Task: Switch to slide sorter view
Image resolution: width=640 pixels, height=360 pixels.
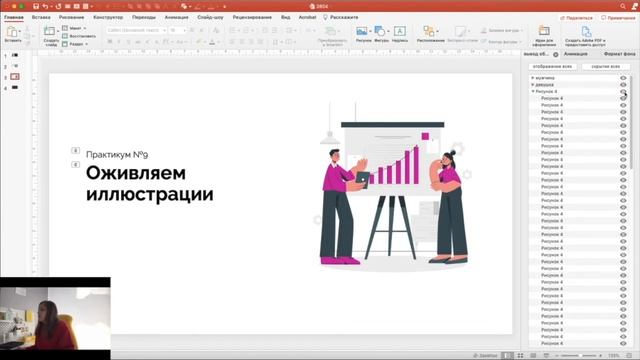Action: [520, 356]
